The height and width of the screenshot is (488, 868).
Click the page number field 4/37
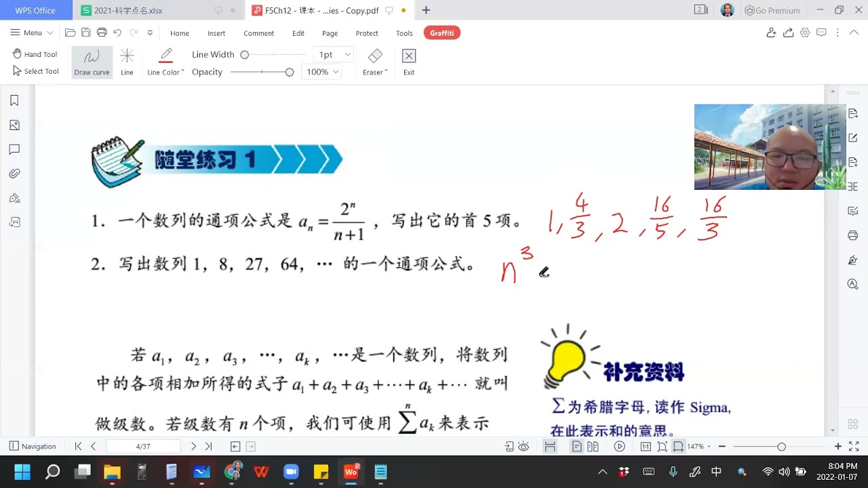click(143, 447)
